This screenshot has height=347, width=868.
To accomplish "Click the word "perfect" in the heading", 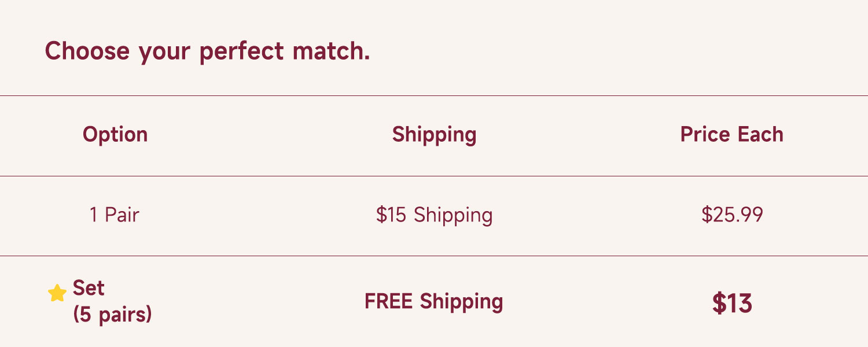I will pyautogui.click(x=241, y=51).
